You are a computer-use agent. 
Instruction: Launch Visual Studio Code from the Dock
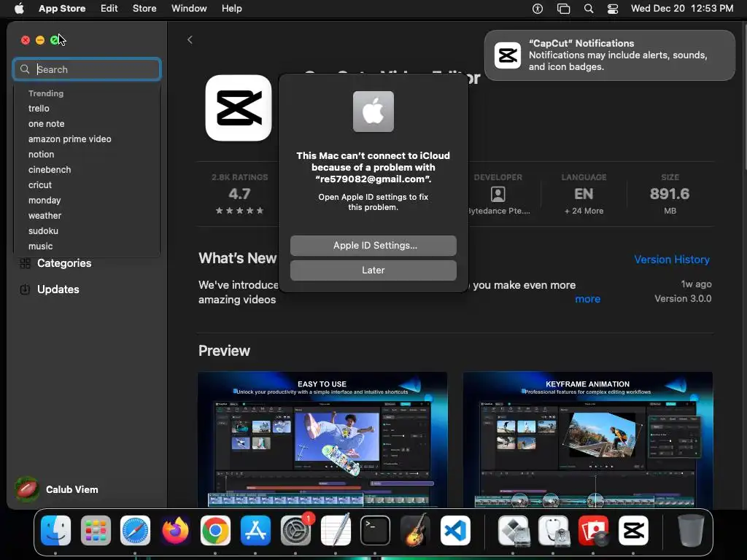[455, 531]
